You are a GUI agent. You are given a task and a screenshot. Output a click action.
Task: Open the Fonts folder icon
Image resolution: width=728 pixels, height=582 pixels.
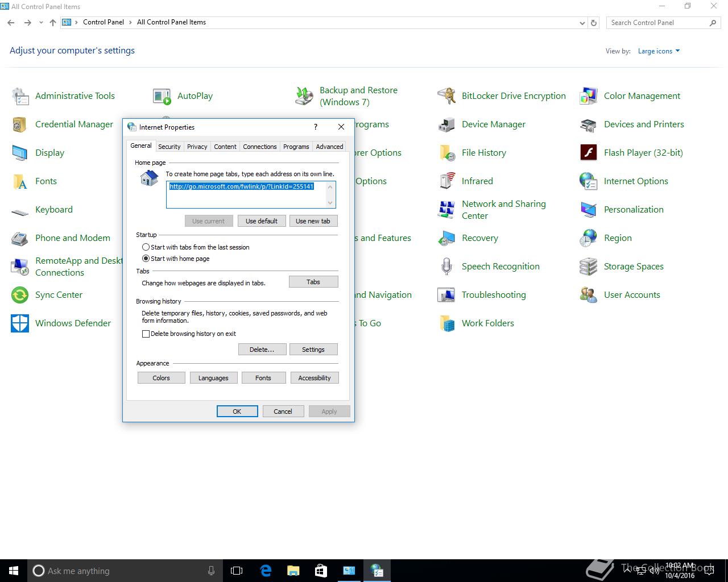coord(20,181)
